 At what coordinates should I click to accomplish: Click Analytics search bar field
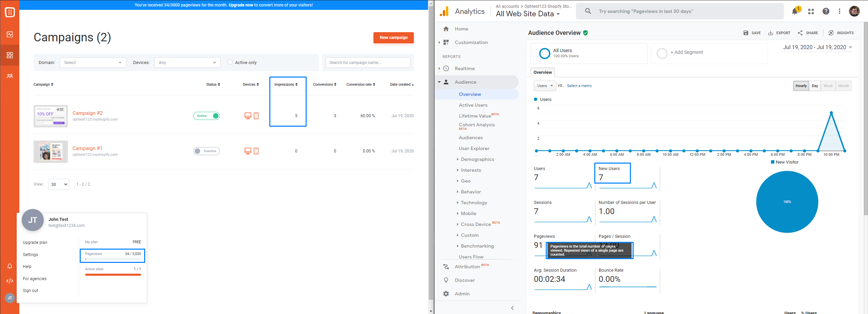[680, 11]
